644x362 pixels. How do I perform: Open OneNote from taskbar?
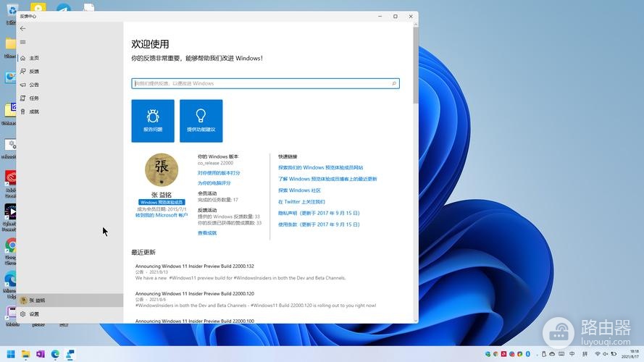41,354
